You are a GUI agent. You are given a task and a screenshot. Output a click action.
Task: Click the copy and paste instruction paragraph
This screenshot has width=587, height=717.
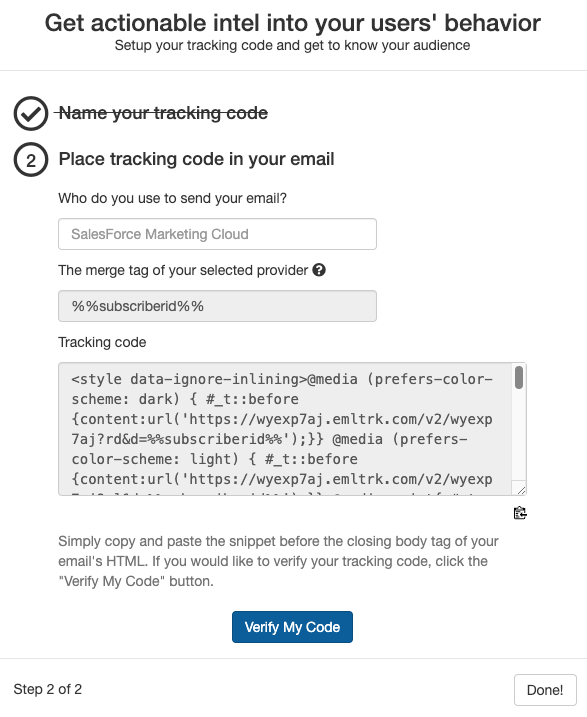point(278,561)
